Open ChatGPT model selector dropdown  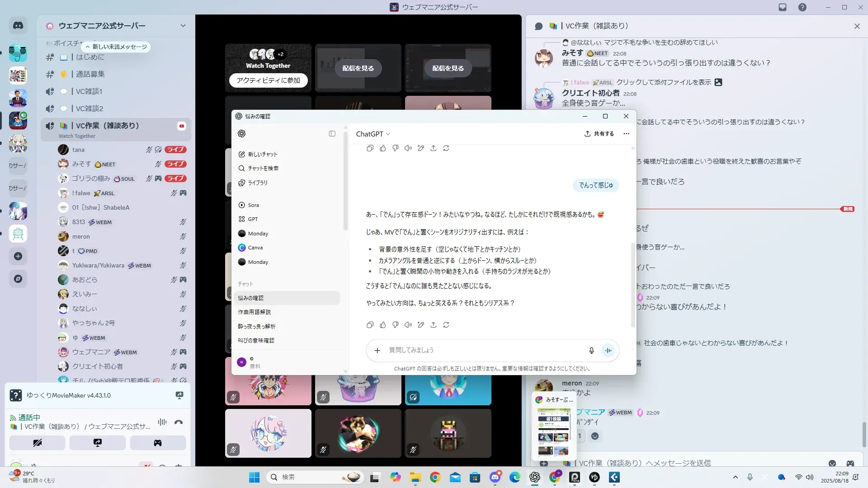373,134
